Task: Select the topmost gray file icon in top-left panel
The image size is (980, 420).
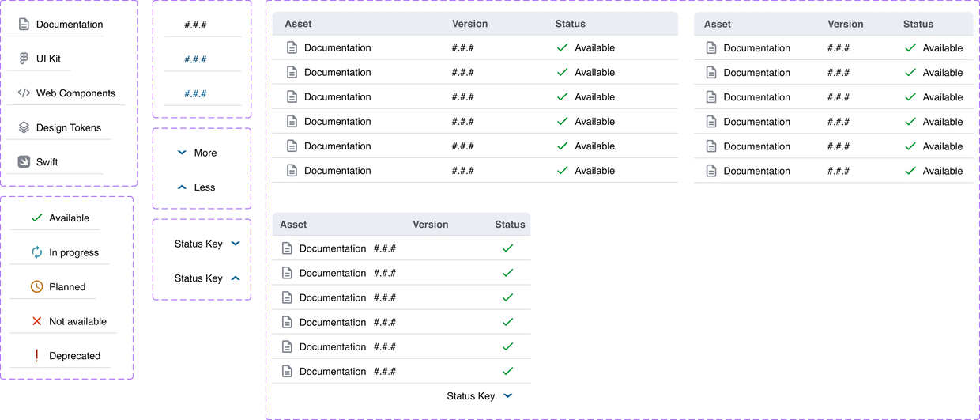Action: click(x=24, y=25)
